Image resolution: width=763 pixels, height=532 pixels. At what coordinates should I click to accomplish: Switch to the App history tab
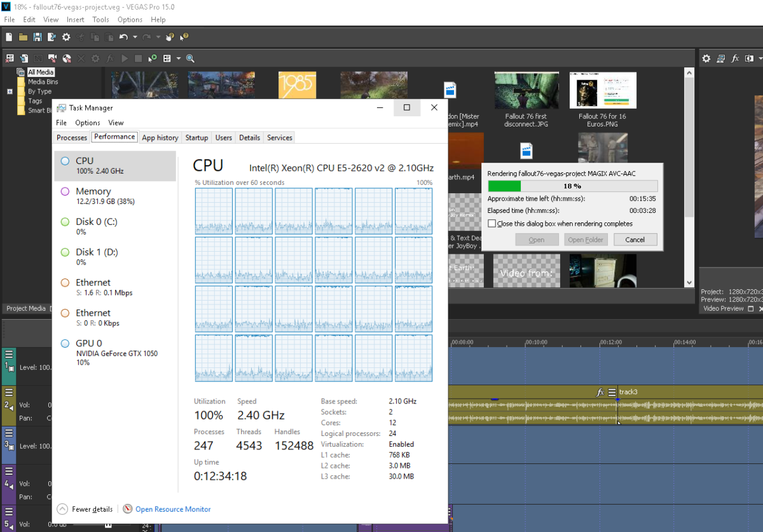pos(160,137)
